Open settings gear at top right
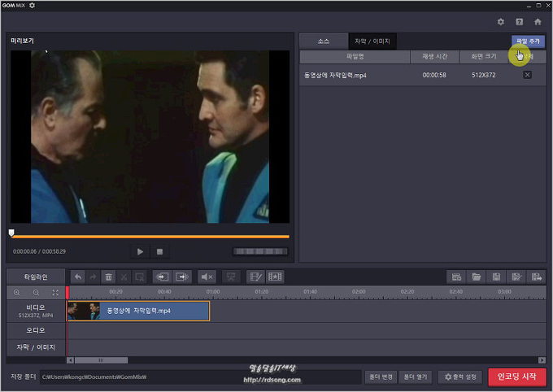Screen dimensions: 553x392 coord(501,22)
